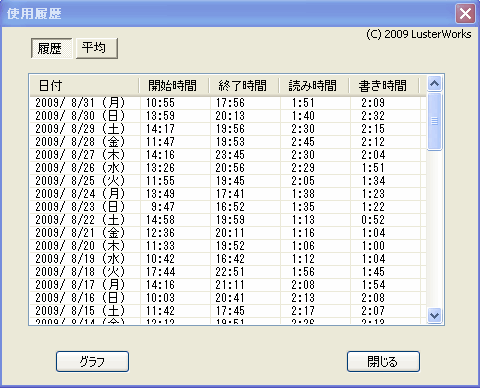Sort by the 開始時間 column header

174,86
